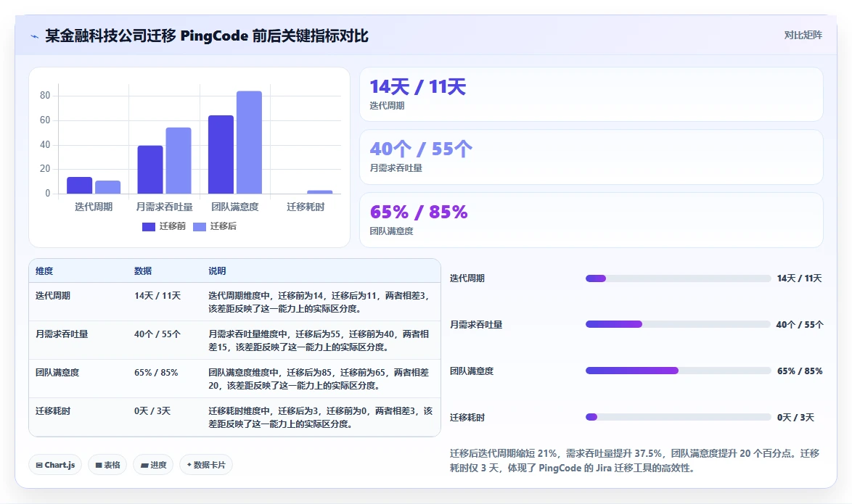Viewport: 852px width, 504px height.
Task: Click the 0天 / 3天 progress value
Action: pyautogui.click(x=795, y=418)
